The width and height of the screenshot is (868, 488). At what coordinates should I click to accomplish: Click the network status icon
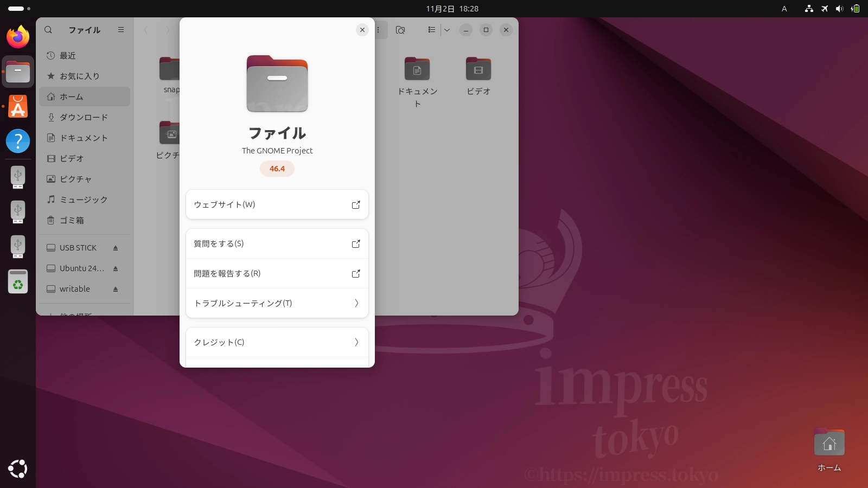pyautogui.click(x=809, y=9)
